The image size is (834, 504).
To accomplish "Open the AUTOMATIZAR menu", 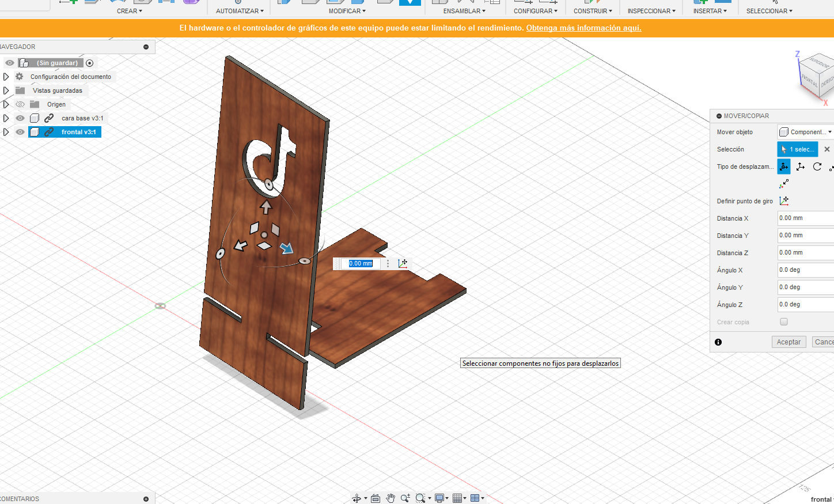I will [x=240, y=11].
